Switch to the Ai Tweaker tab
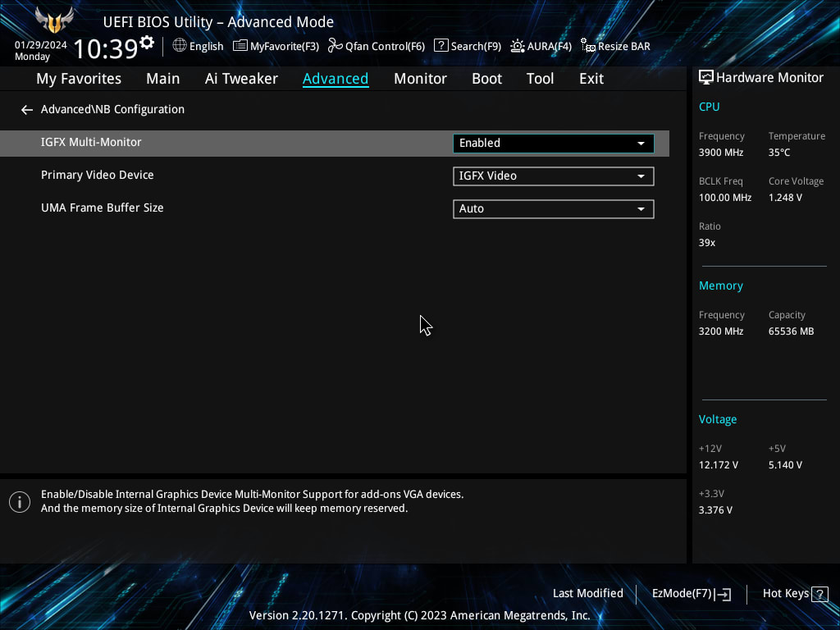Screen dimensions: 840x630 pyautogui.click(x=241, y=79)
